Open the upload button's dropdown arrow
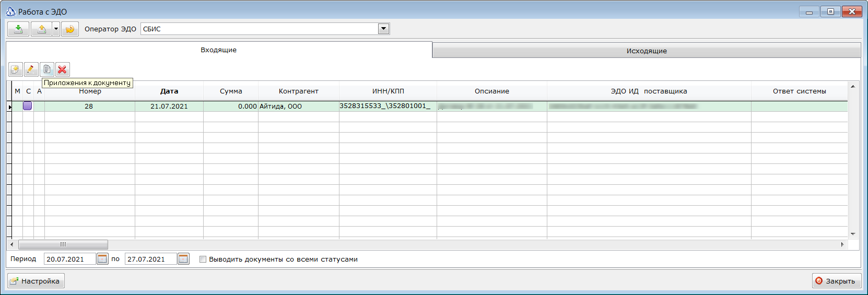Image resolution: width=868 pixels, height=295 pixels. (56, 29)
